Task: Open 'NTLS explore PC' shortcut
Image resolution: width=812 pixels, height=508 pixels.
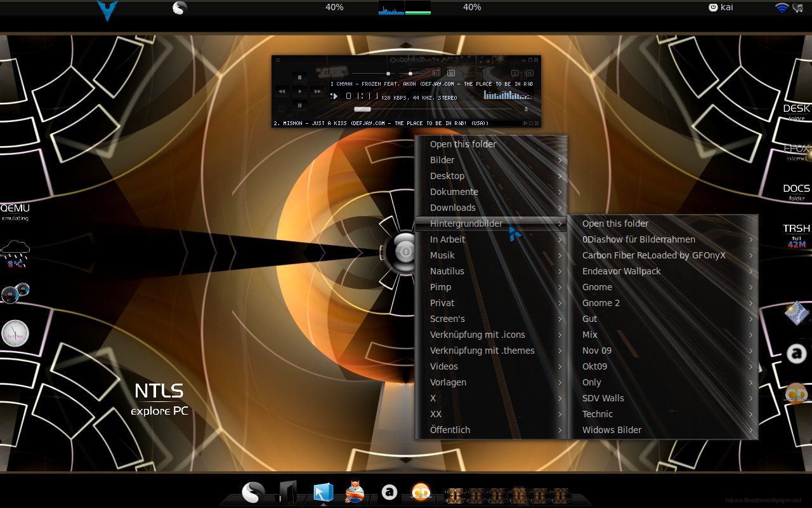Action: (x=159, y=399)
